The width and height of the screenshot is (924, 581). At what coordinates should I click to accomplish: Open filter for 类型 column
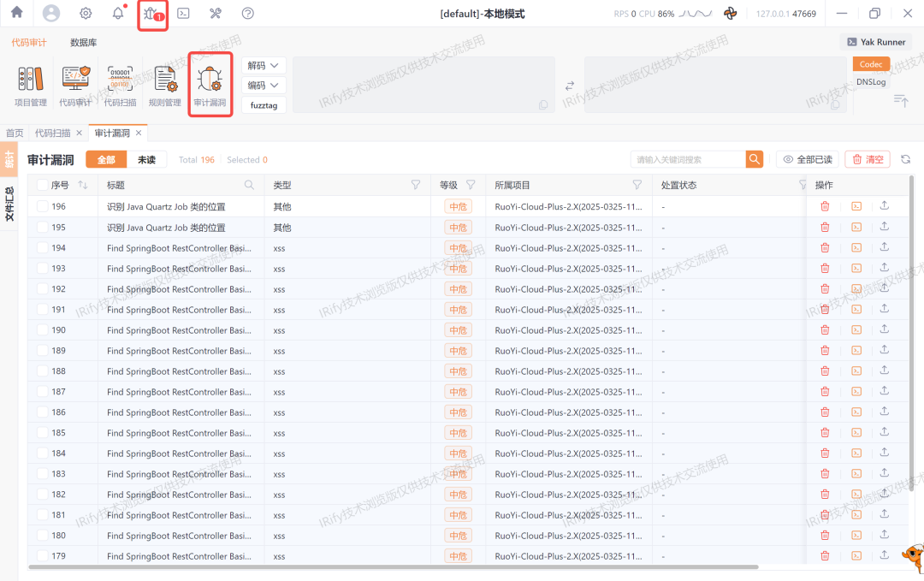click(416, 185)
